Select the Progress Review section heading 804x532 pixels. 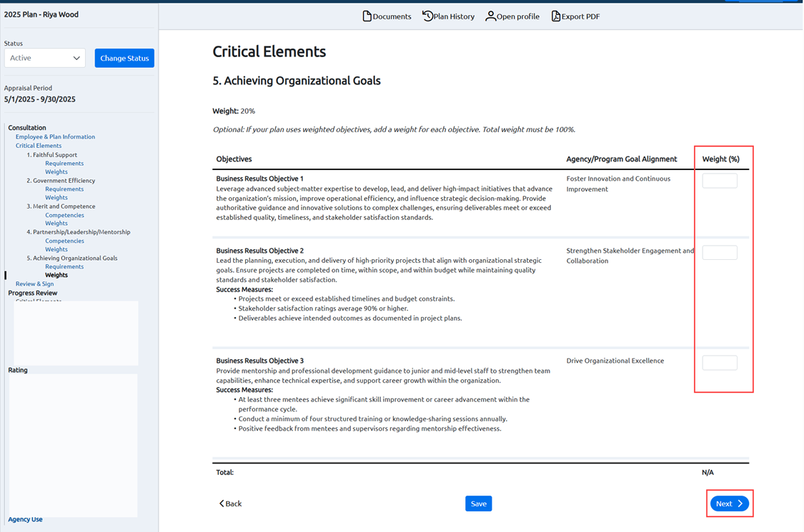coord(32,293)
